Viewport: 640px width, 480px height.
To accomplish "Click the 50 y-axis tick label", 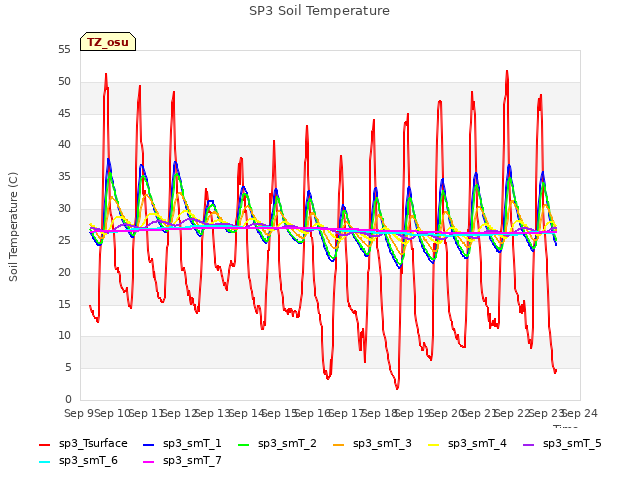I will 64,82.
